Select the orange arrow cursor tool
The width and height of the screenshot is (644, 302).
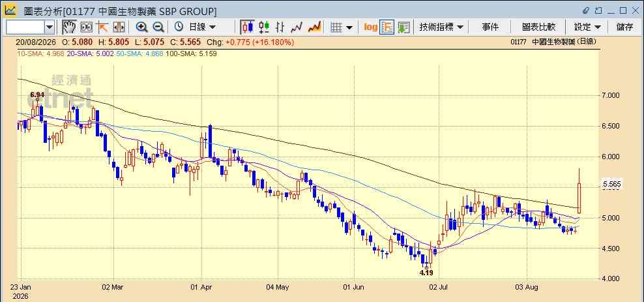pyautogui.click(x=102, y=27)
